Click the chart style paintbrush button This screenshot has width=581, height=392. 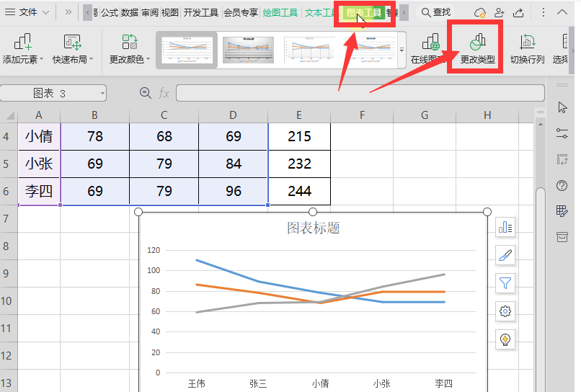point(506,256)
